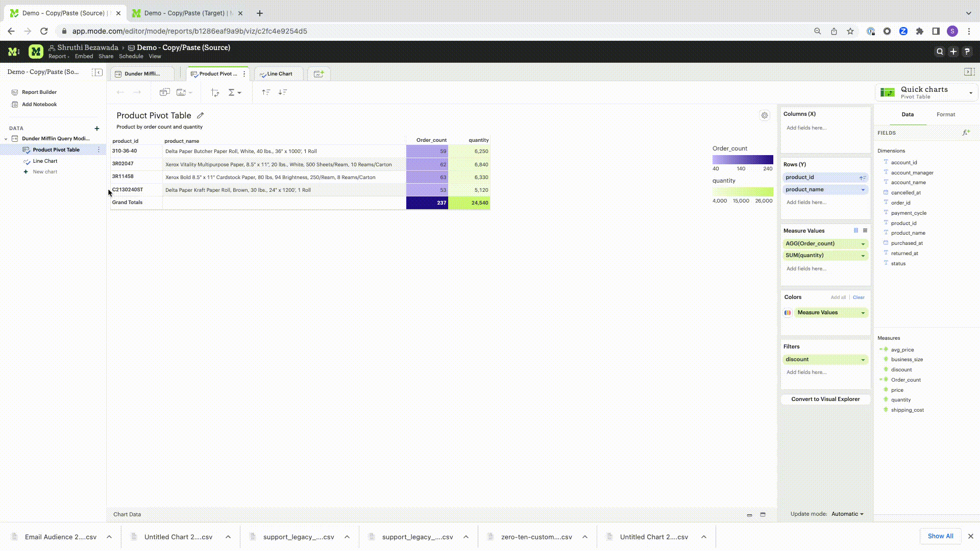Click the add calculated field fx icon

point(966,133)
